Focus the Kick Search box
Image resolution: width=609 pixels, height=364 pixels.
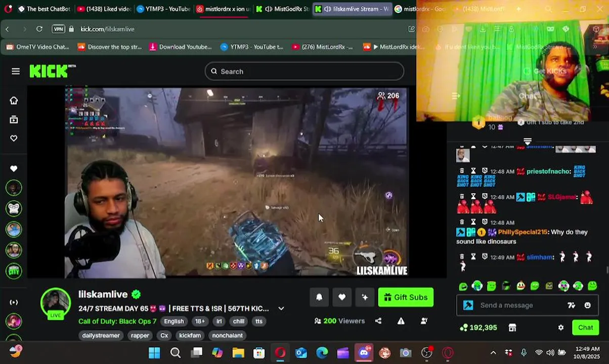304,71
